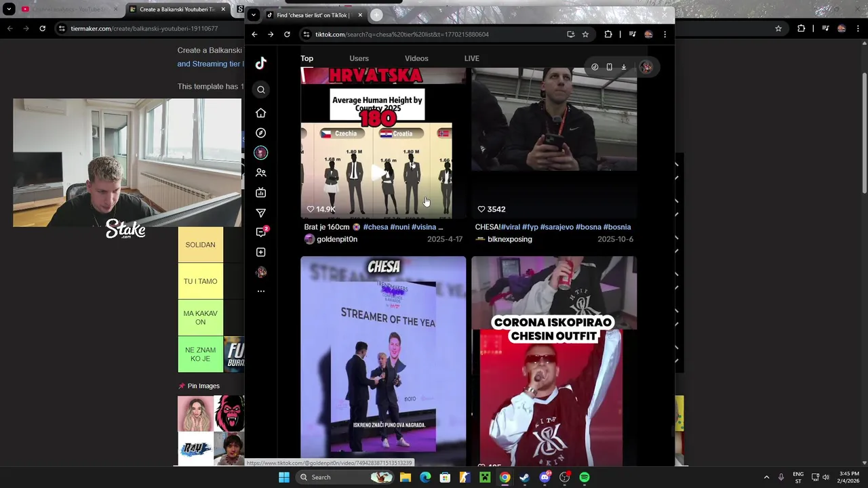The height and width of the screenshot is (488, 868).
Task: Click the #sarajevo hashtag link
Action: pyautogui.click(x=557, y=227)
